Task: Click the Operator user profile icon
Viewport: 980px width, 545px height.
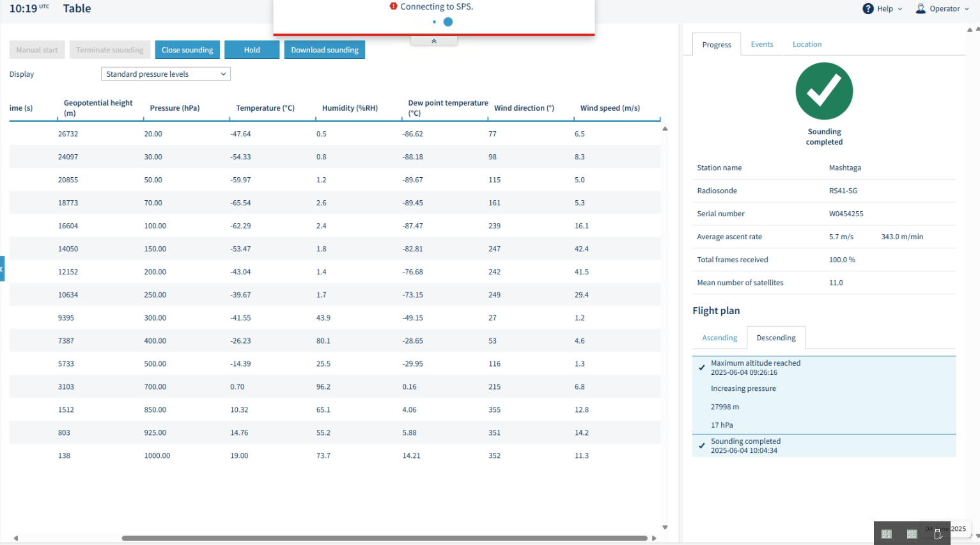Action: click(921, 8)
